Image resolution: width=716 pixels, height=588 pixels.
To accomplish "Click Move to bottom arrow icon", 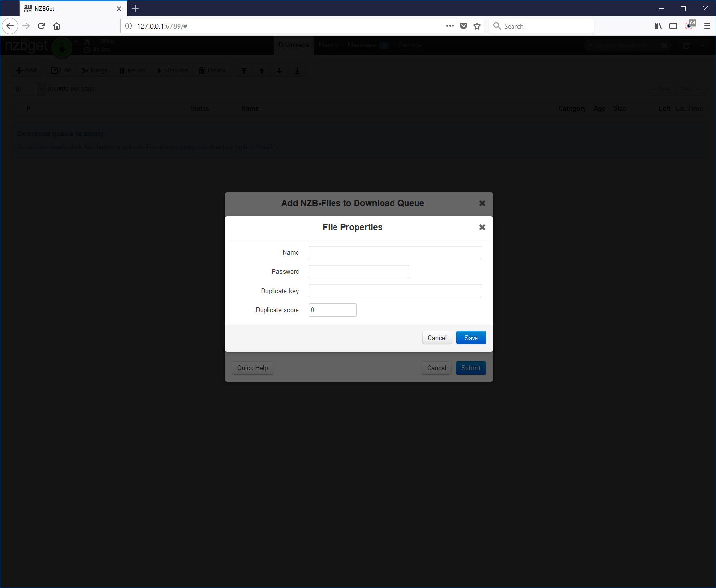I will (297, 71).
